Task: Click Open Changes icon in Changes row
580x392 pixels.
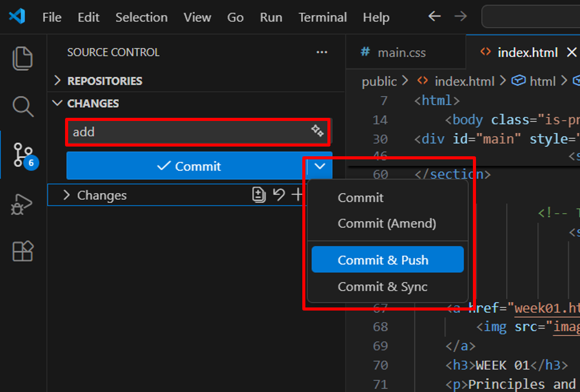Action: point(259,195)
